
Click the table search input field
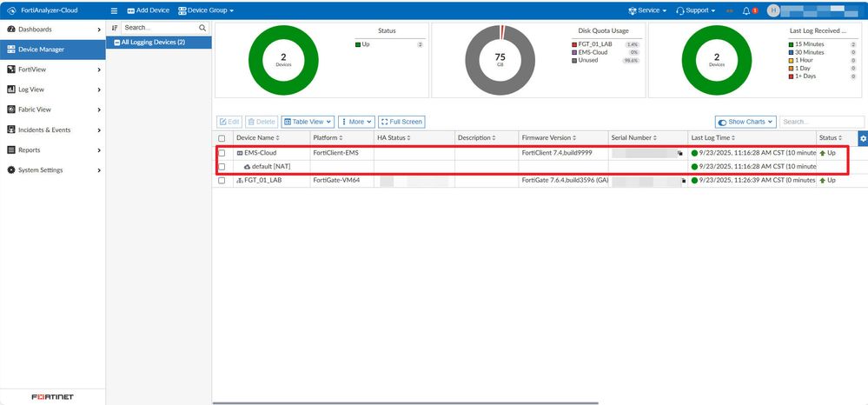coord(821,122)
